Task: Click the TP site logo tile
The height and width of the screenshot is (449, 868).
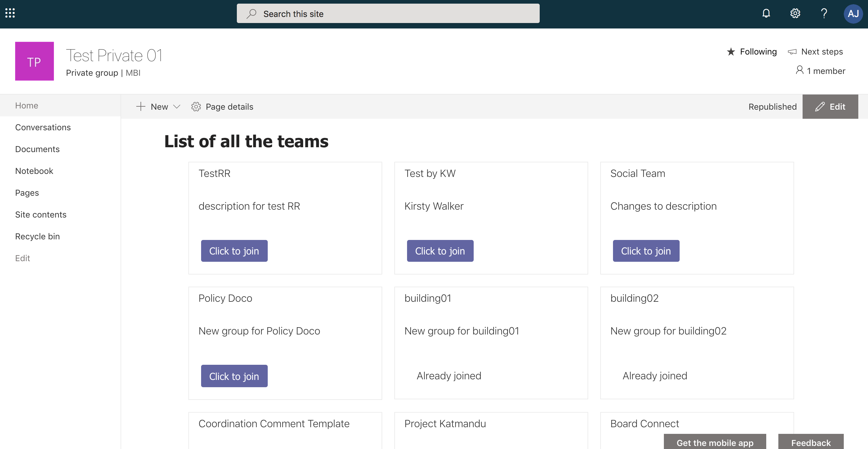Action: point(34,61)
